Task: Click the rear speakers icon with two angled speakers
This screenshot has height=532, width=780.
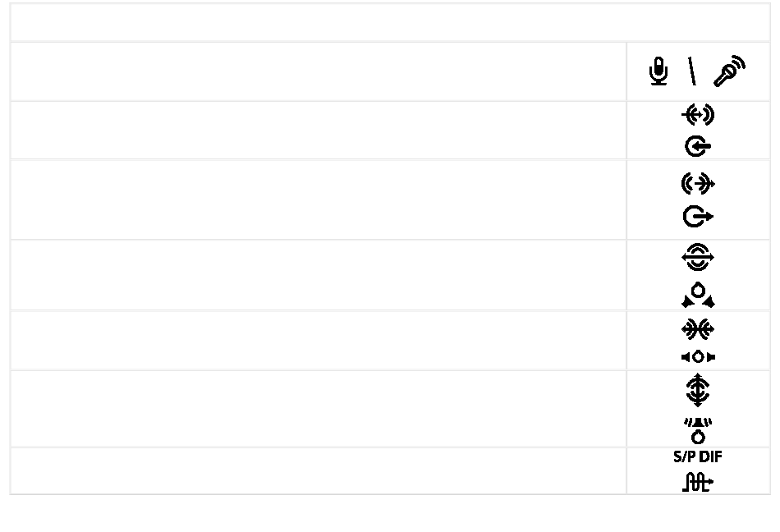Action: [698, 295]
